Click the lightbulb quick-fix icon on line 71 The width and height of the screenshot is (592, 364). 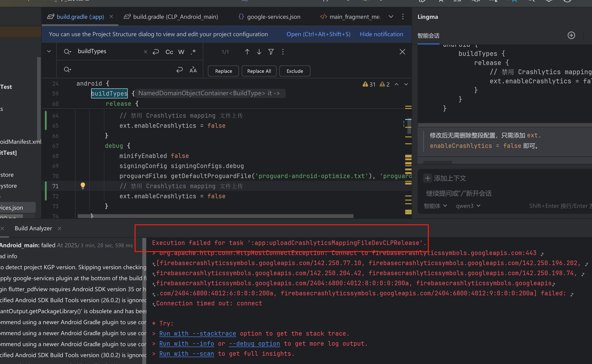click(83, 186)
